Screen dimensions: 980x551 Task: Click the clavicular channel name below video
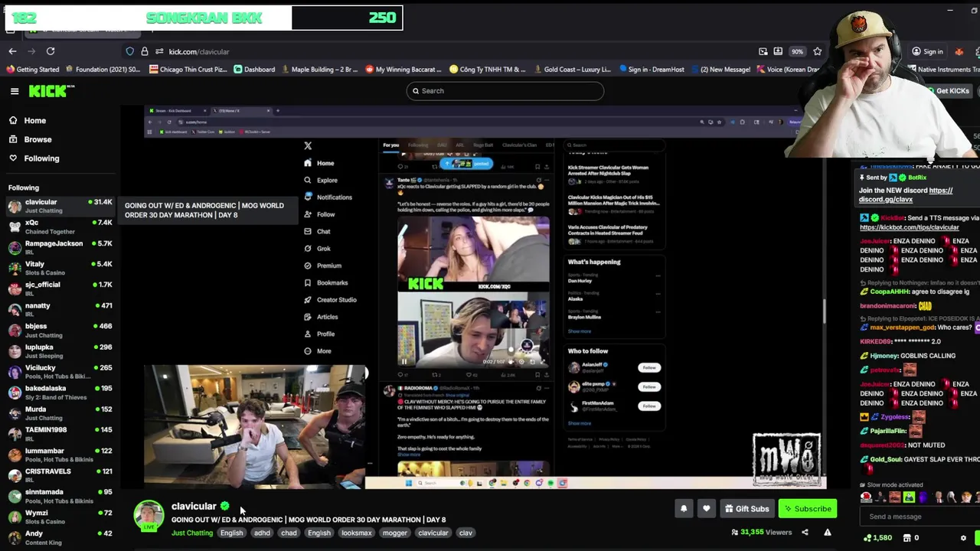194,506
